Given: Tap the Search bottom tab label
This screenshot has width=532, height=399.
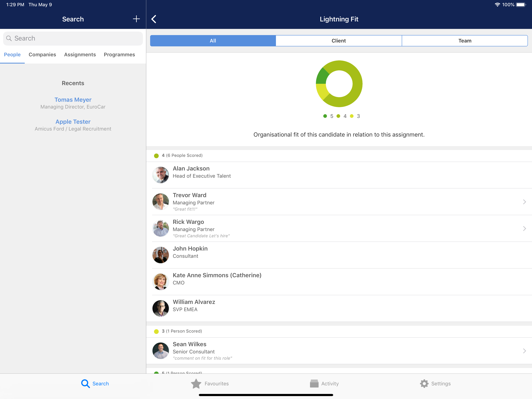Looking at the screenshot, I should [100, 383].
